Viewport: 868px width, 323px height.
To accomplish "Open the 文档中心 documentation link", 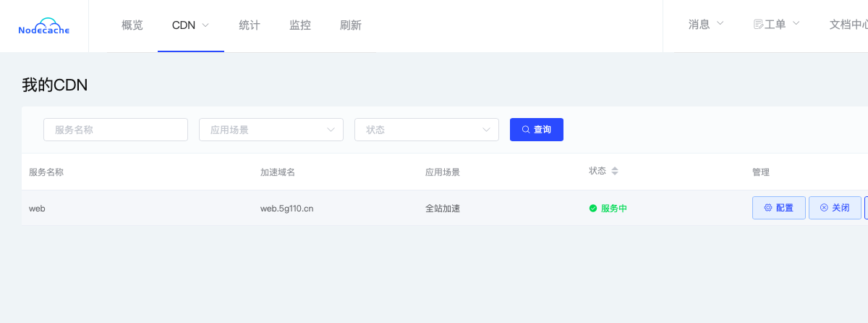I will (x=848, y=25).
